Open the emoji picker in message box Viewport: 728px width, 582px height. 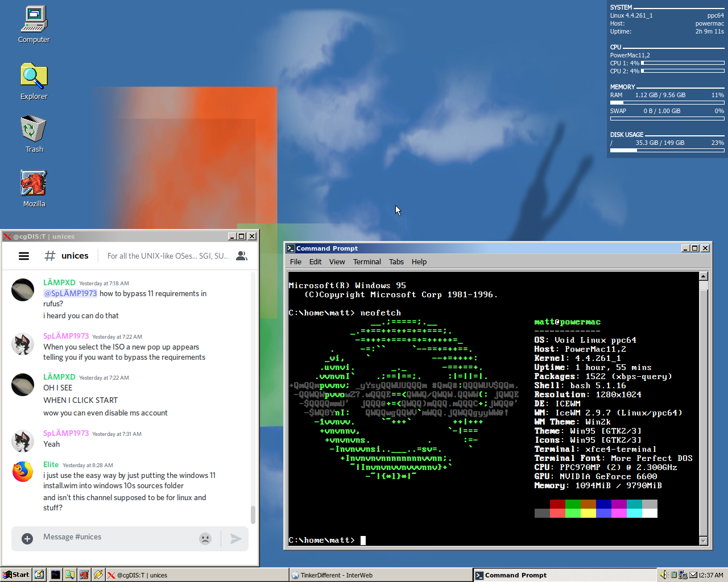pyautogui.click(x=205, y=538)
